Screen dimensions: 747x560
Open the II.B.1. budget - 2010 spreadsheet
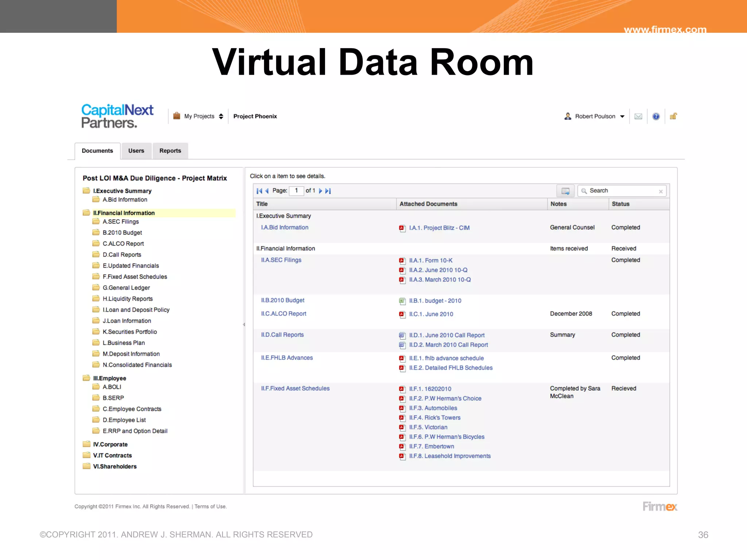point(435,301)
